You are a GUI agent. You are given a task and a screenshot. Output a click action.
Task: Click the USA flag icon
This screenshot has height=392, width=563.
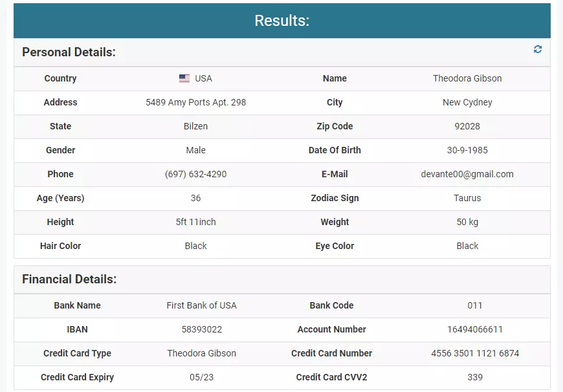pyautogui.click(x=184, y=78)
